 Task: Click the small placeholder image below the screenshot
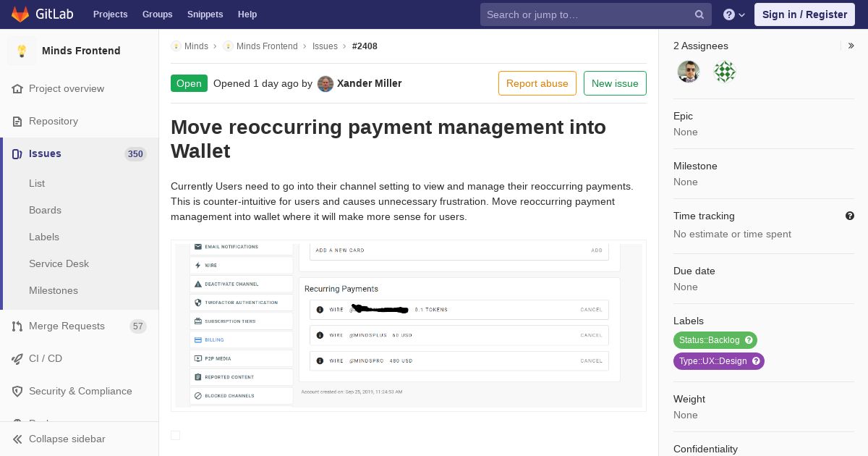[x=175, y=435]
